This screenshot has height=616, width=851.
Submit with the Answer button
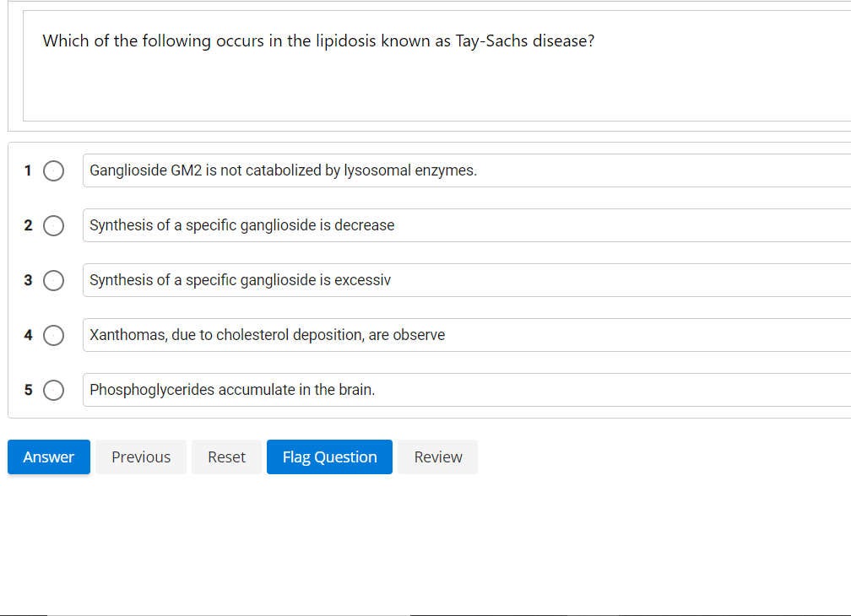point(48,457)
